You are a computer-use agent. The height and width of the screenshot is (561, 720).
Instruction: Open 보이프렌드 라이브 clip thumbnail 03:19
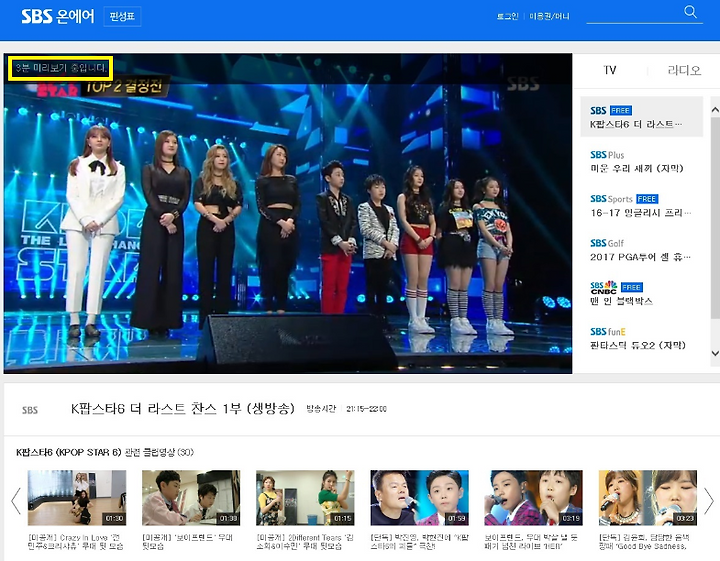[x=534, y=498]
